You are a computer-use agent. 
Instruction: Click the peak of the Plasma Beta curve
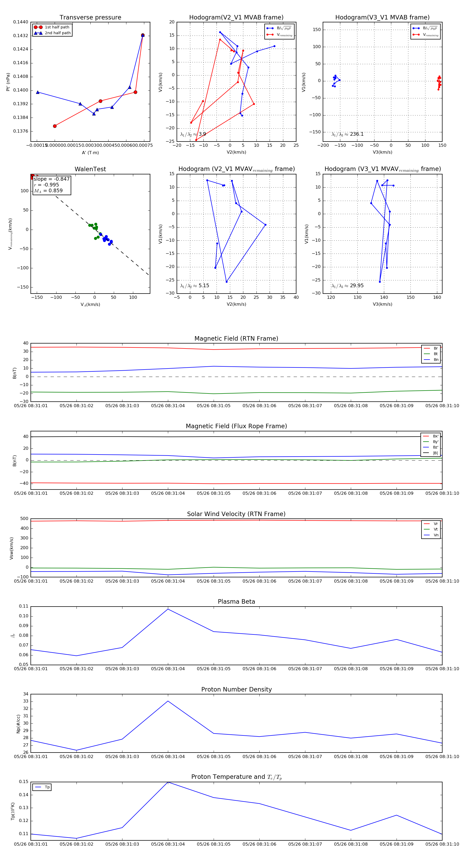click(x=168, y=609)
